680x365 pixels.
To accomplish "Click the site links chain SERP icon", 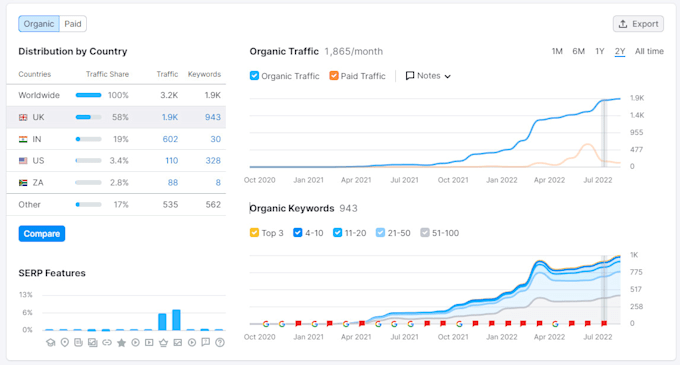I will click(x=107, y=343).
